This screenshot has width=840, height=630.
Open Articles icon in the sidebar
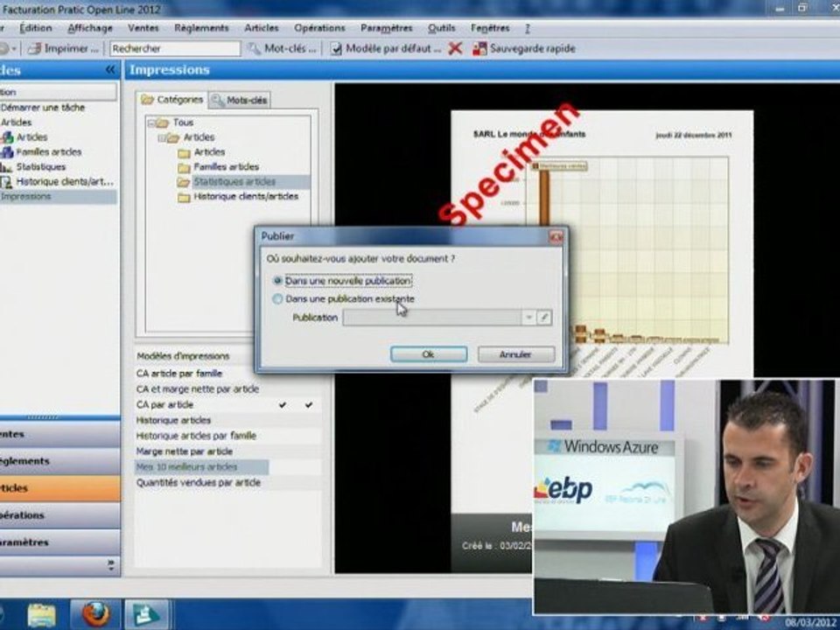point(7,137)
